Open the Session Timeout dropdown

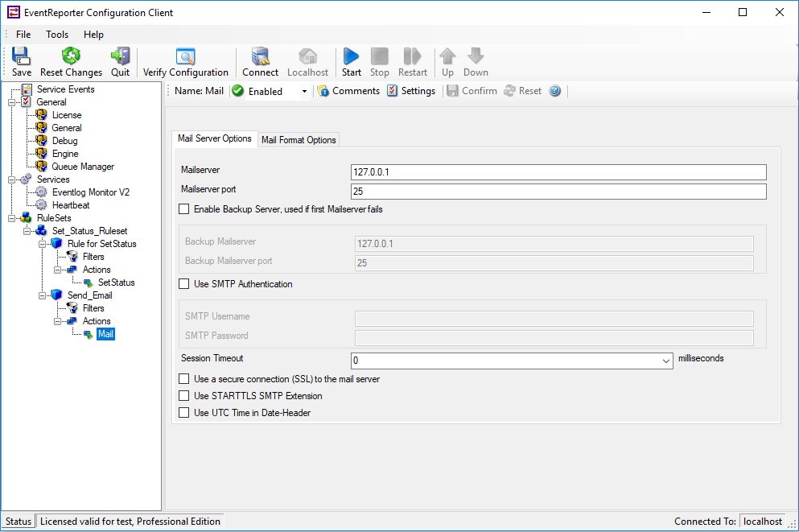tap(665, 361)
